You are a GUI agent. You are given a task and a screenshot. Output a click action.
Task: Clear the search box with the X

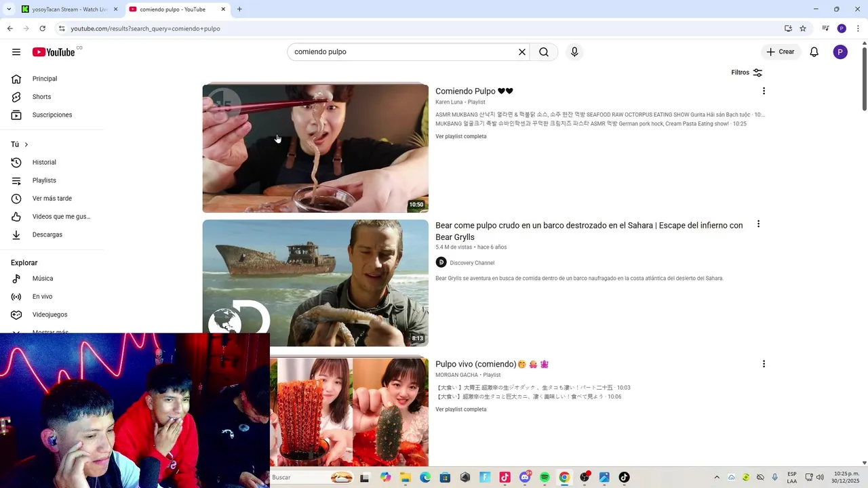[x=522, y=52]
